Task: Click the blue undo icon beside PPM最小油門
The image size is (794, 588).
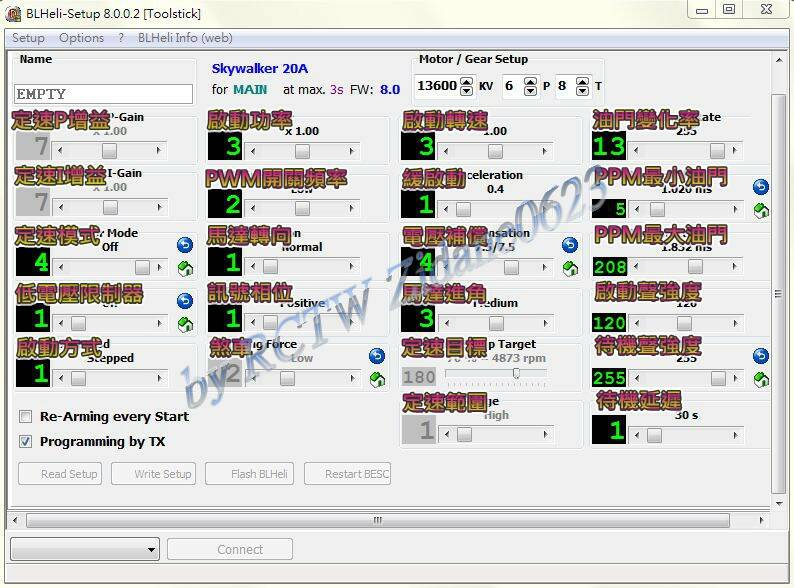Action: (761, 187)
